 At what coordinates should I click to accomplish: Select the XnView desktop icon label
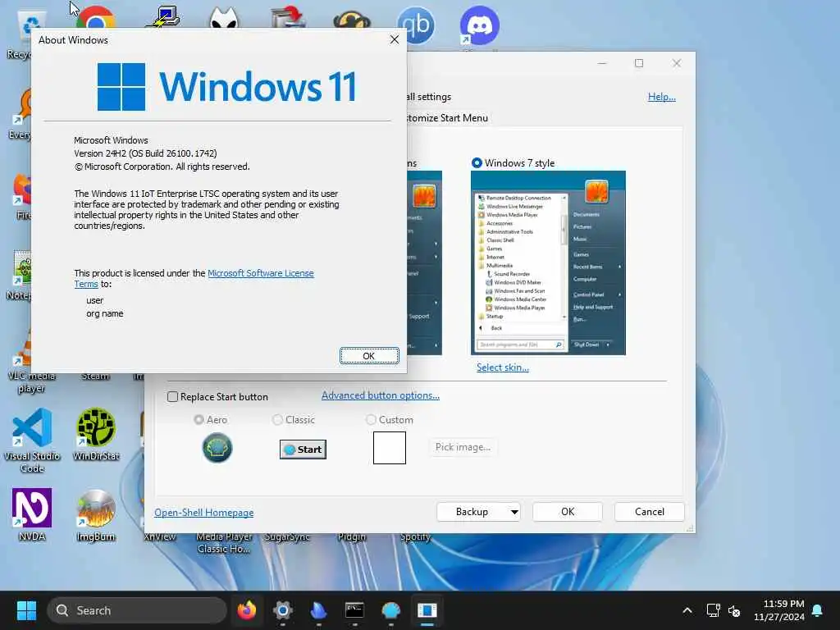[x=160, y=536]
